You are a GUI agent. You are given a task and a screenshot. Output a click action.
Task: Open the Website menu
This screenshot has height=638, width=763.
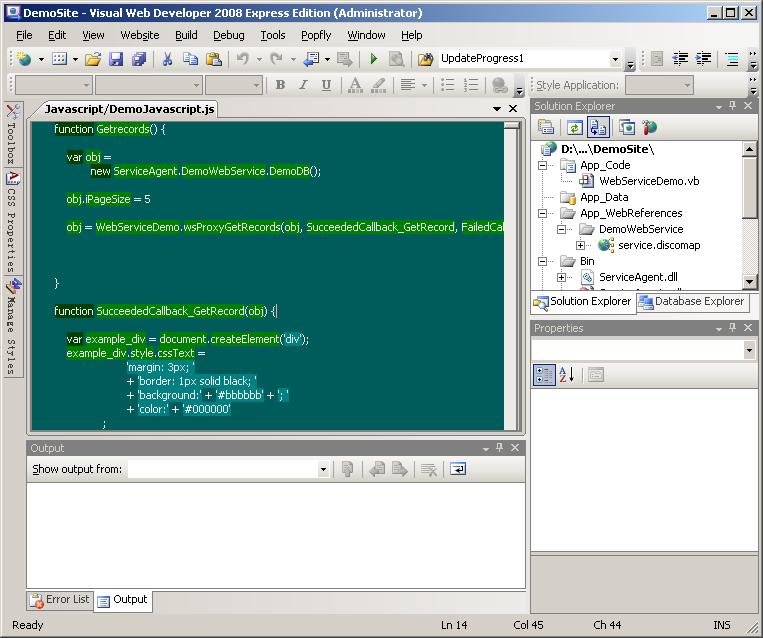(140, 35)
